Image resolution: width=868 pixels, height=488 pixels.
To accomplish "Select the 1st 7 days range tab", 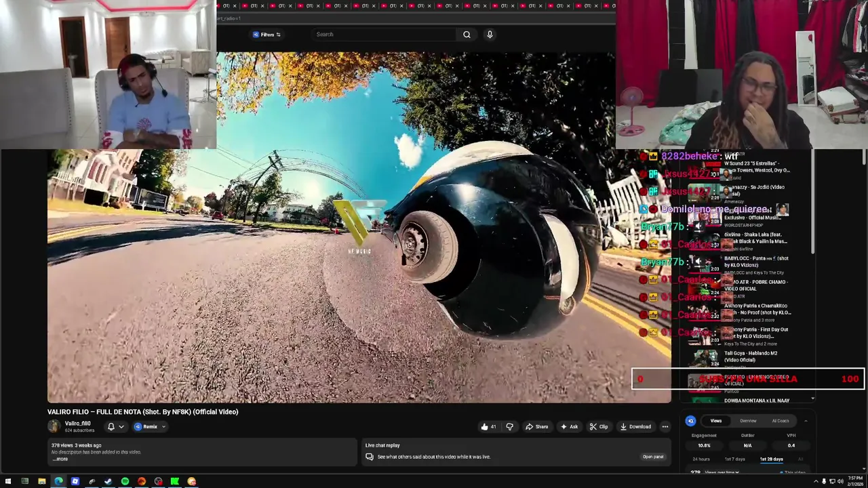I will (734, 460).
